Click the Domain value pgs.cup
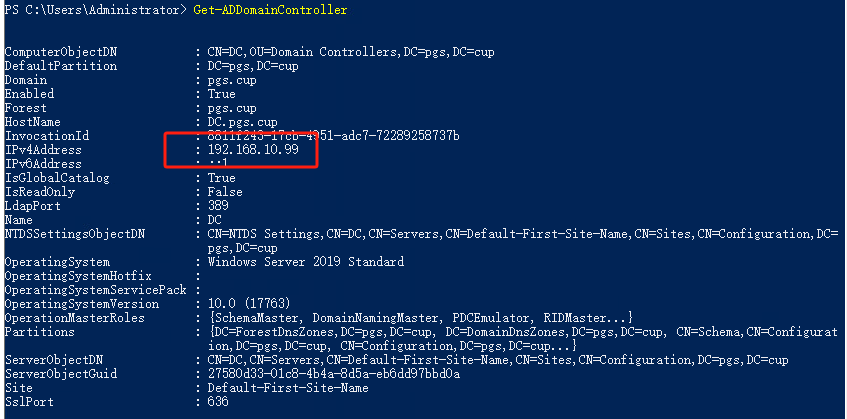 232,80
